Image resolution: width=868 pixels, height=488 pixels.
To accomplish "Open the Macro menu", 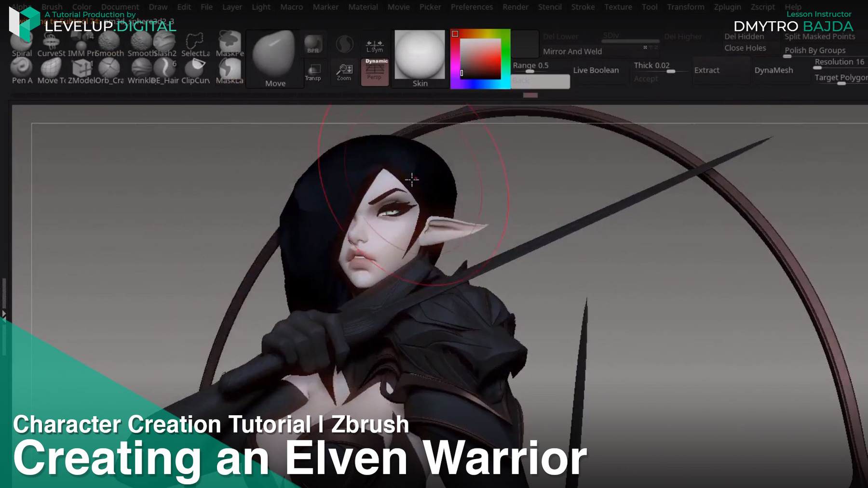I will pyautogui.click(x=291, y=7).
